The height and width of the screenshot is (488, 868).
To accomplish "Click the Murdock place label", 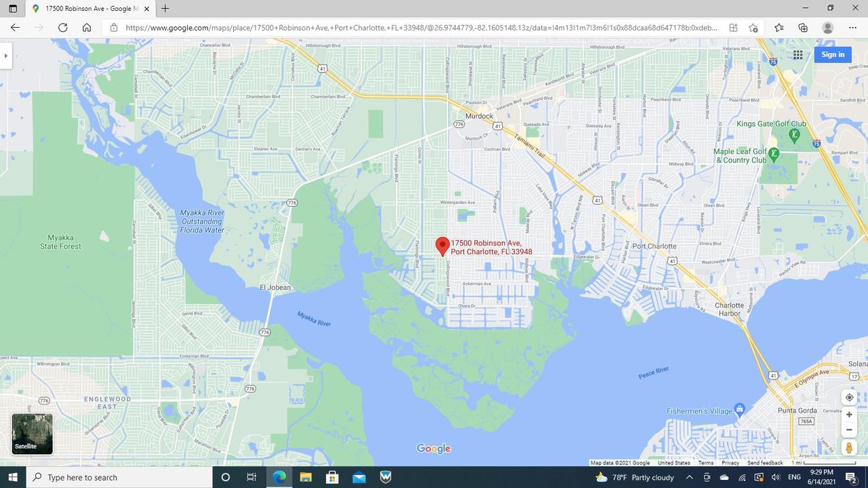I will pos(479,116).
